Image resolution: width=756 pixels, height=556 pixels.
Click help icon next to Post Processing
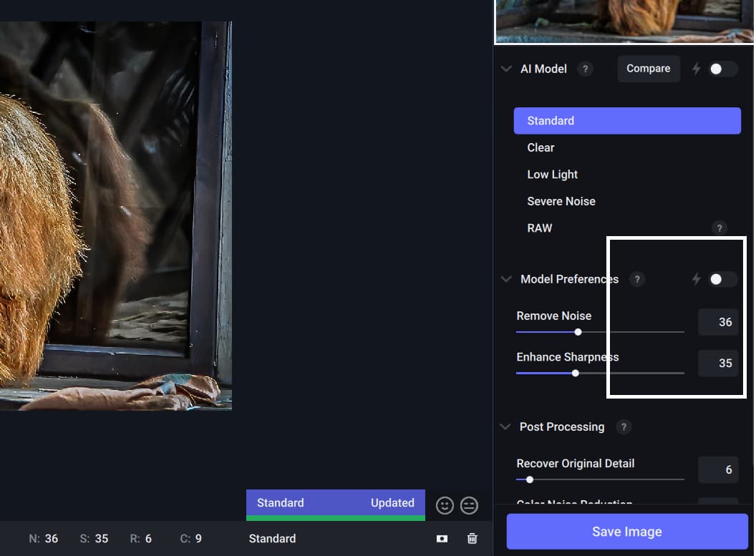[x=624, y=426]
